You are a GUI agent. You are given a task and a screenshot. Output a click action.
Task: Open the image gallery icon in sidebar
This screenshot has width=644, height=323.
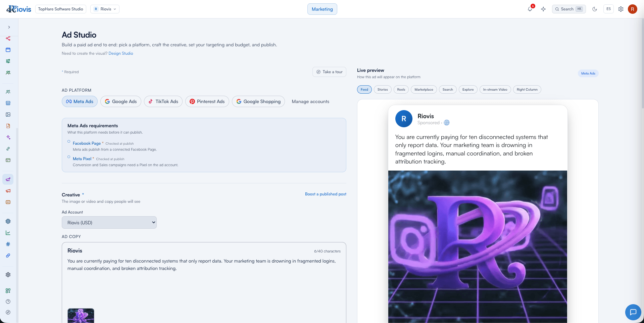click(x=8, y=114)
